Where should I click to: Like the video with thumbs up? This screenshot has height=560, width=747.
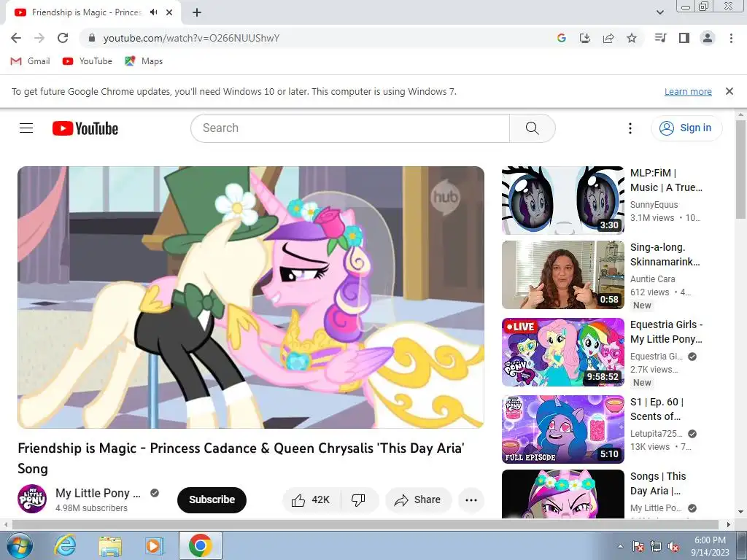tap(311, 499)
